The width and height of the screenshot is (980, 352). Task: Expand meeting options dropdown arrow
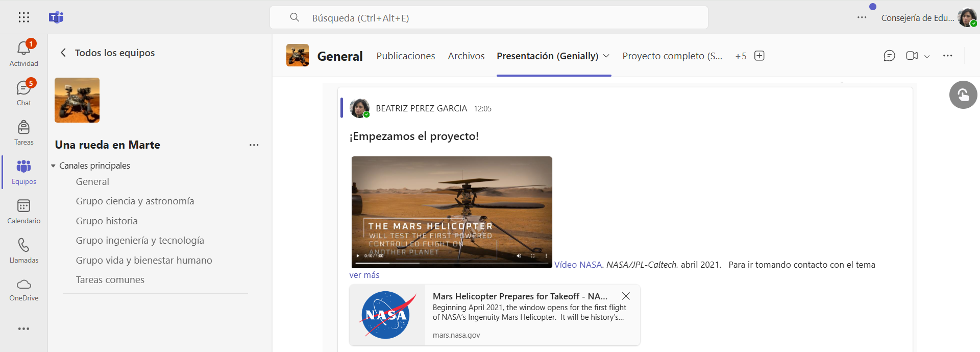pos(927,56)
